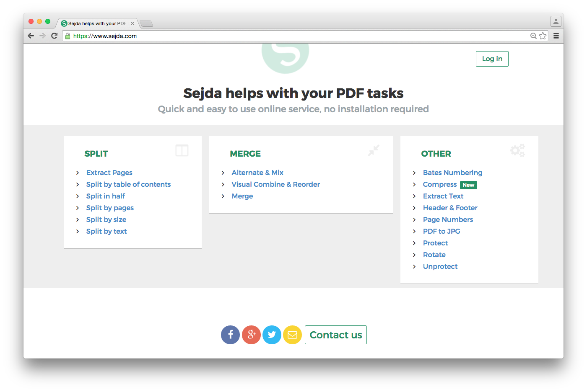The width and height of the screenshot is (587, 392).
Task: Open a new tab with the new-tab button
Action: 146,23
